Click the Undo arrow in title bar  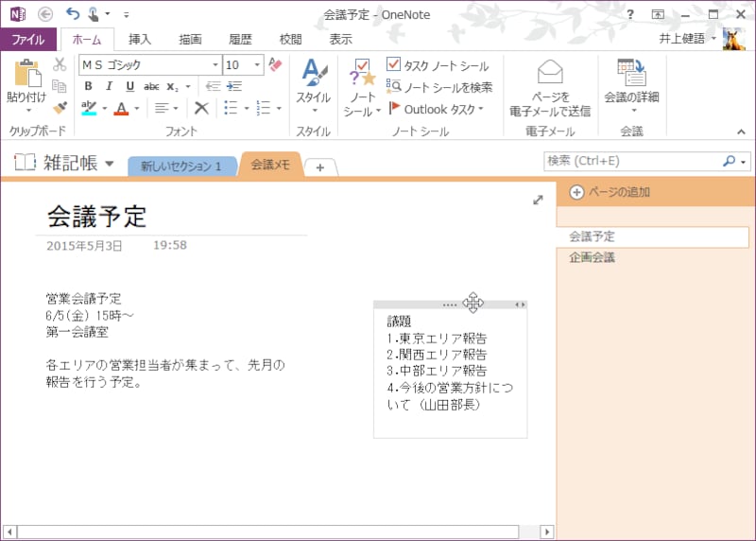pos(73,13)
